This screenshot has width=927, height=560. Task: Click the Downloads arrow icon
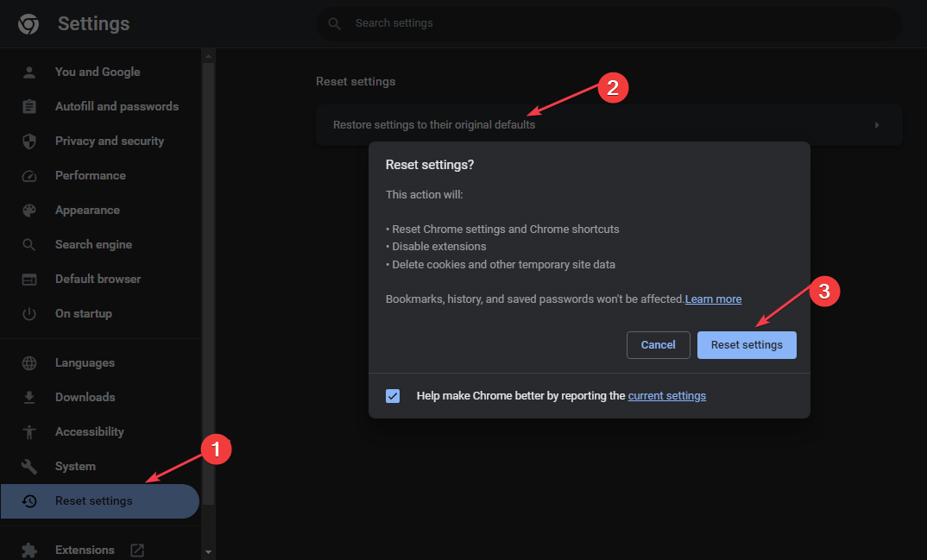pos(29,398)
